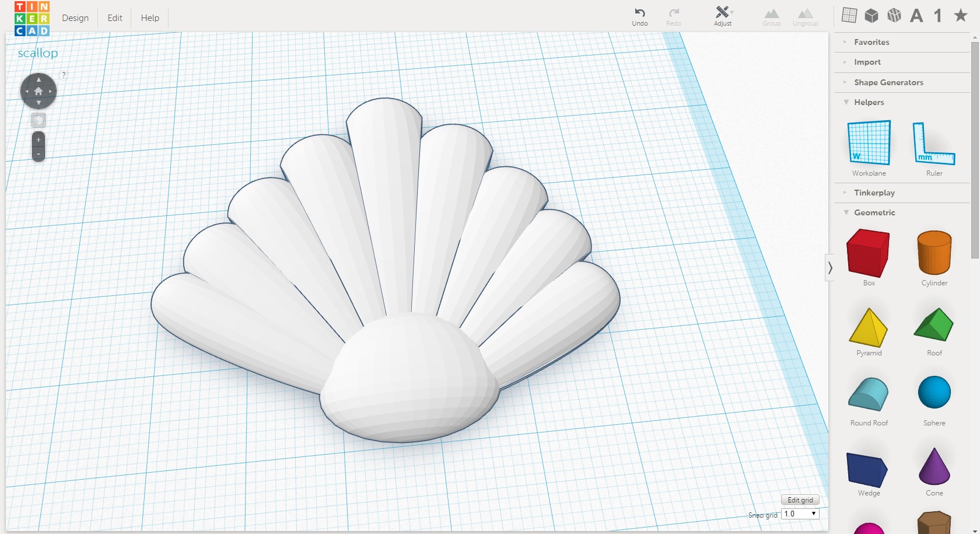Undo the last action
The image size is (980, 534).
pos(640,16)
